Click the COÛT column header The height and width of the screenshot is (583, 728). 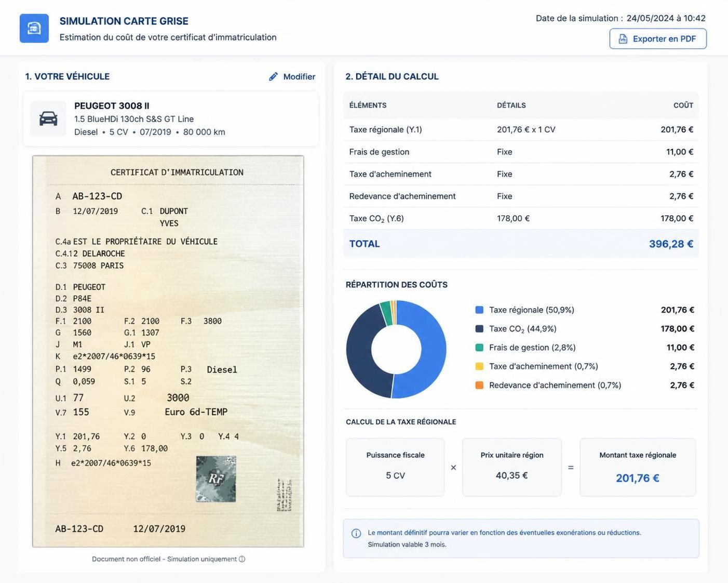pos(683,105)
